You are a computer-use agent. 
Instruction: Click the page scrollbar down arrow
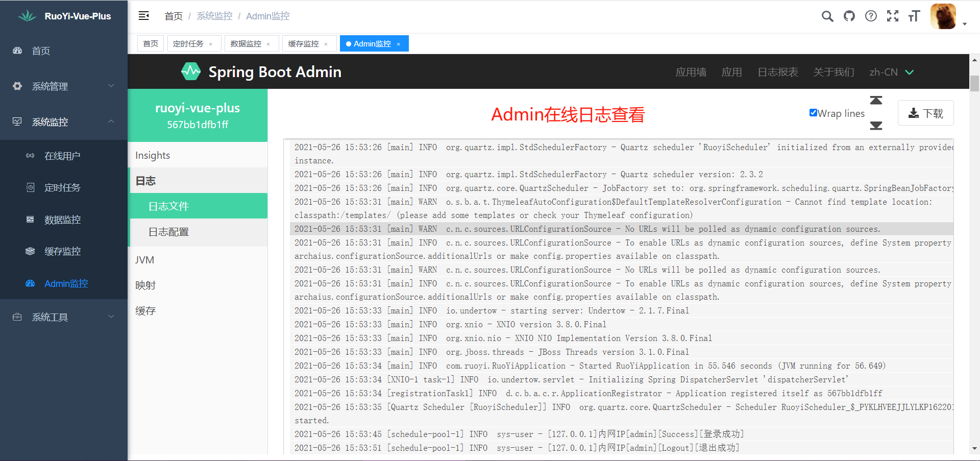[x=974, y=449]
